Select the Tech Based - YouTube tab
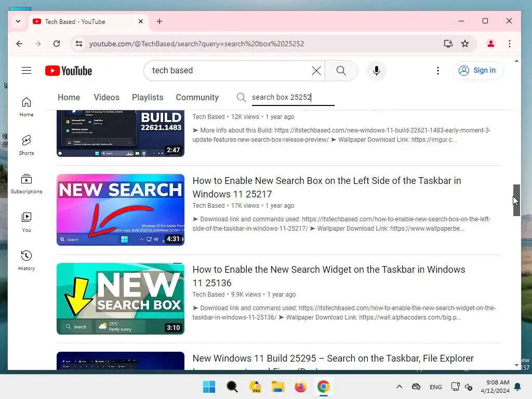532x399 pixels. point(88,21)
